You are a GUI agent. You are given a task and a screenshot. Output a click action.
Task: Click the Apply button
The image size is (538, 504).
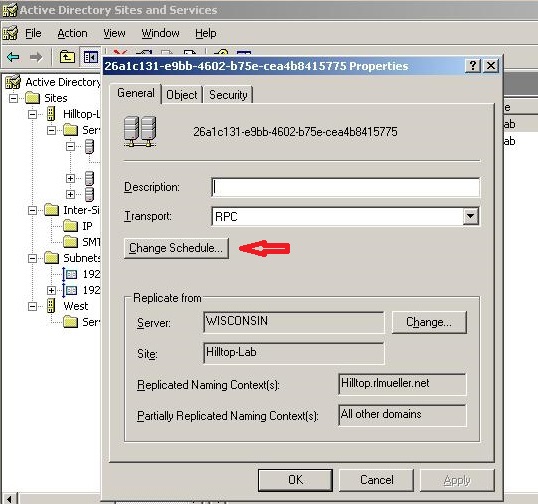pos(457,480)
